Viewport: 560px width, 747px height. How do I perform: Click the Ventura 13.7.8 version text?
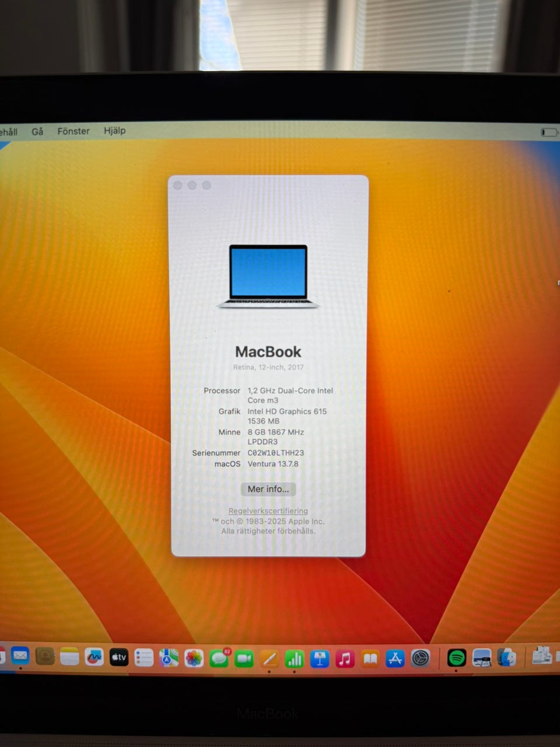273,464
